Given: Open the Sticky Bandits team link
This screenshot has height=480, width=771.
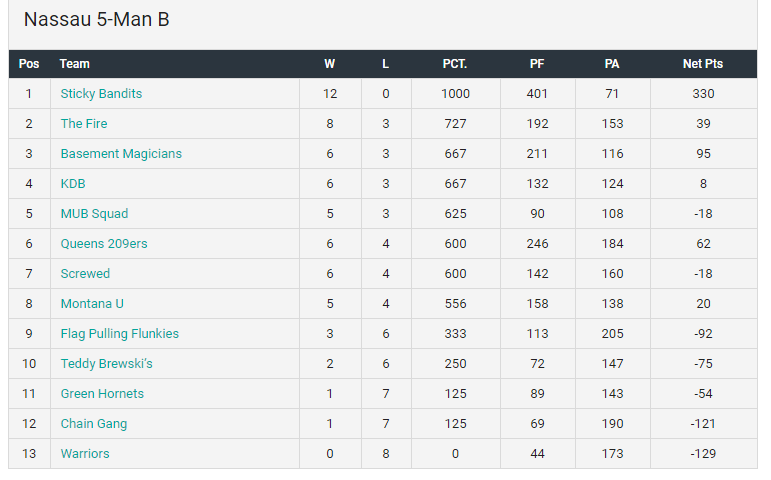Looking at the screenshot, I should point(101,94).
